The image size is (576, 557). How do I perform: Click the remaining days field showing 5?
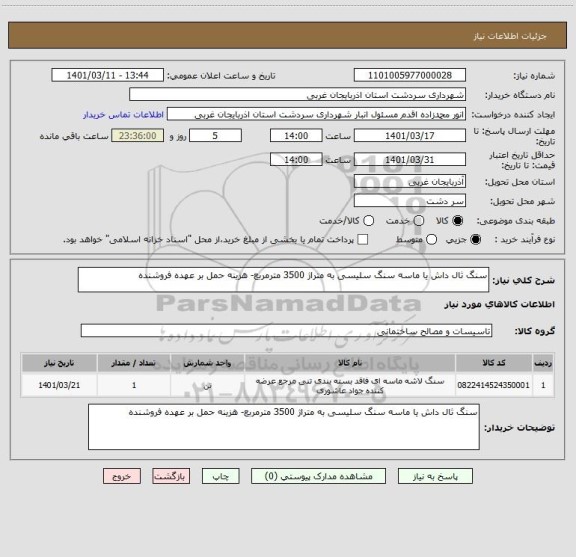point(215,136)
